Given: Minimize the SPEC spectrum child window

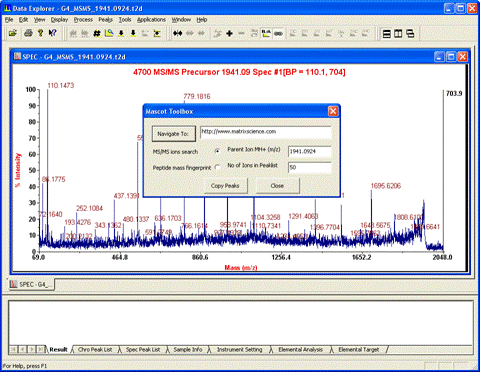Looking at the screenshot, I should coord(440,57).
